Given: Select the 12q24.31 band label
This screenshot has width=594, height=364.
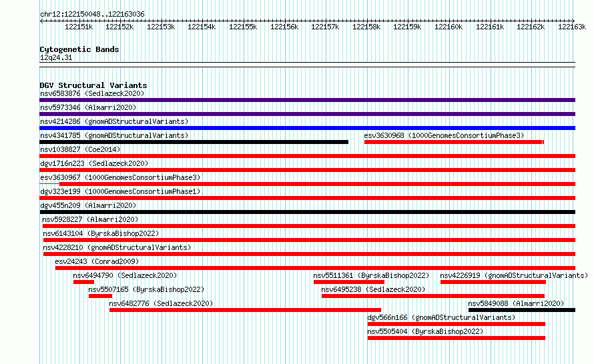Looking at the screenshot, I should click(56, 57).
